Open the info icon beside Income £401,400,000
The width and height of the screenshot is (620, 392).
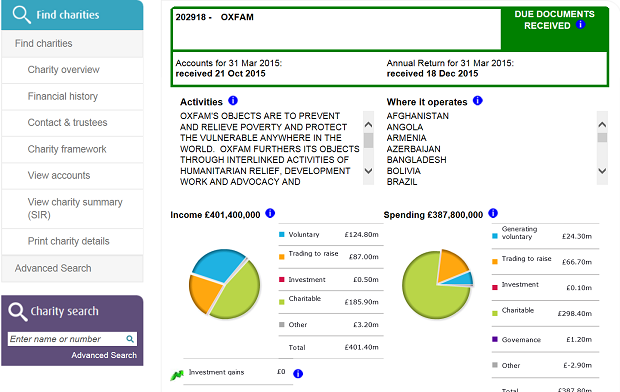[x=270, y=213]
